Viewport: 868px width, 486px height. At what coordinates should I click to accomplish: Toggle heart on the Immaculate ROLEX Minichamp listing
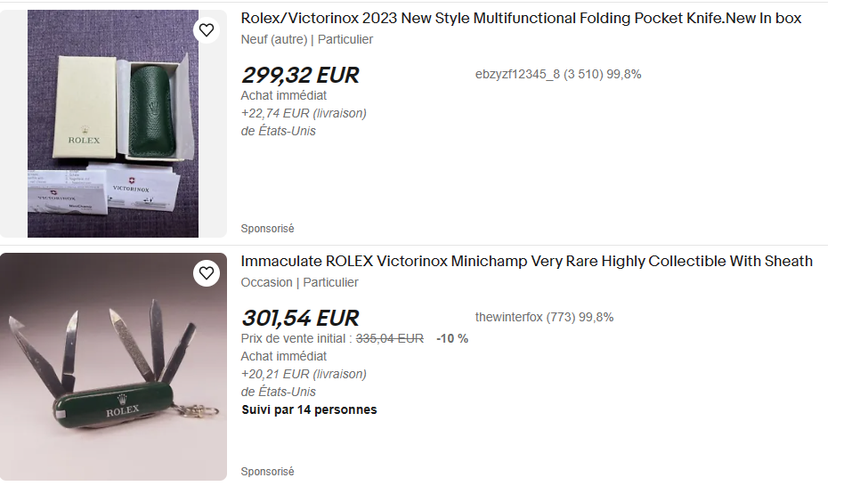(207, 273)
